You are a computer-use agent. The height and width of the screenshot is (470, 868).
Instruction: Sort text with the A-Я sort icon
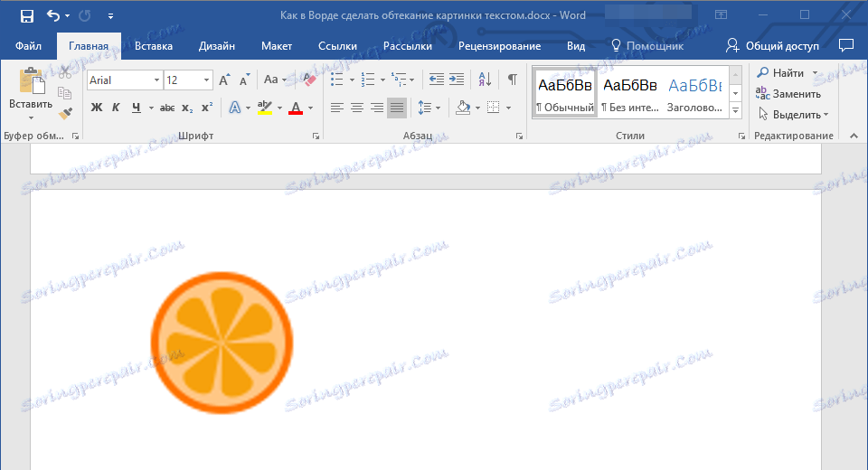tap(485, 80)
